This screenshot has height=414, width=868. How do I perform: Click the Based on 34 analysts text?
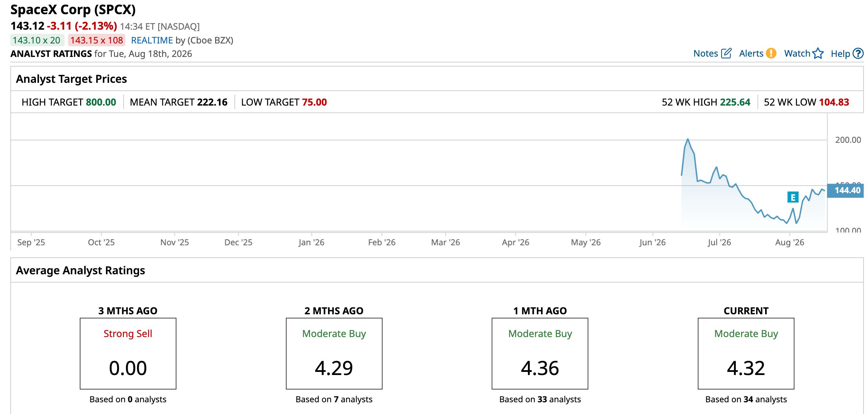point(746,399)
